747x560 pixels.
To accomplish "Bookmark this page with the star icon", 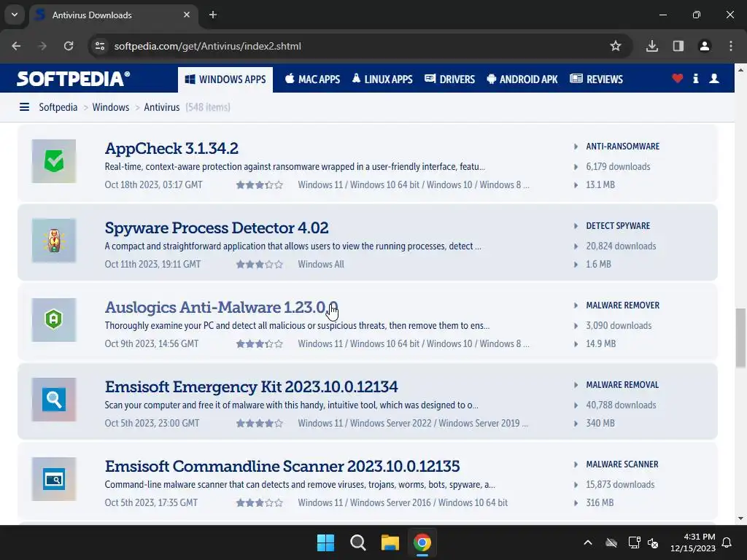I will [x=616, y=46].
